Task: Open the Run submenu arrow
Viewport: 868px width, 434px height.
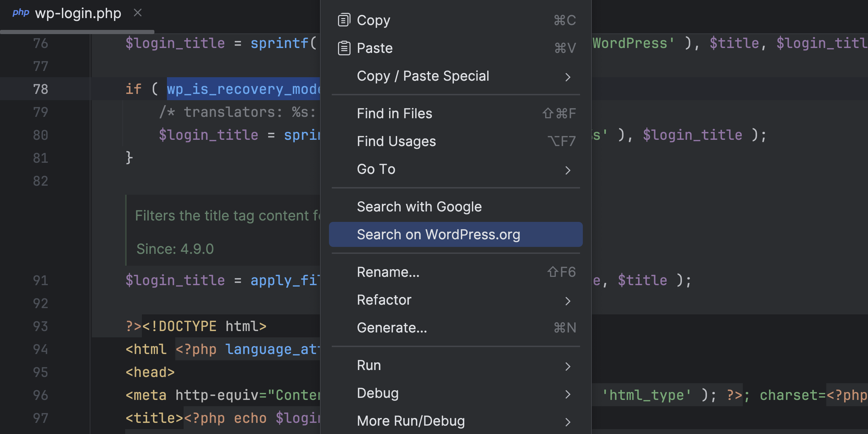Action: pyautogui.click(x=568, y=366)
